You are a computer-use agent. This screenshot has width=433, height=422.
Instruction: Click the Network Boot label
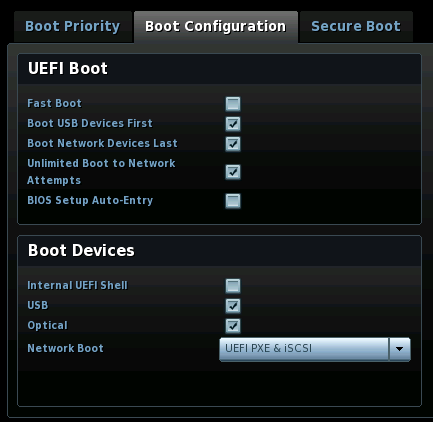[x=65, y=348]
